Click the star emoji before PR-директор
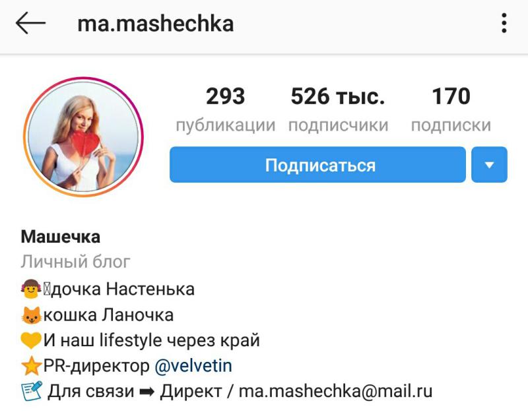The width and height of the screenshot is (528, 420). (31, 365)
